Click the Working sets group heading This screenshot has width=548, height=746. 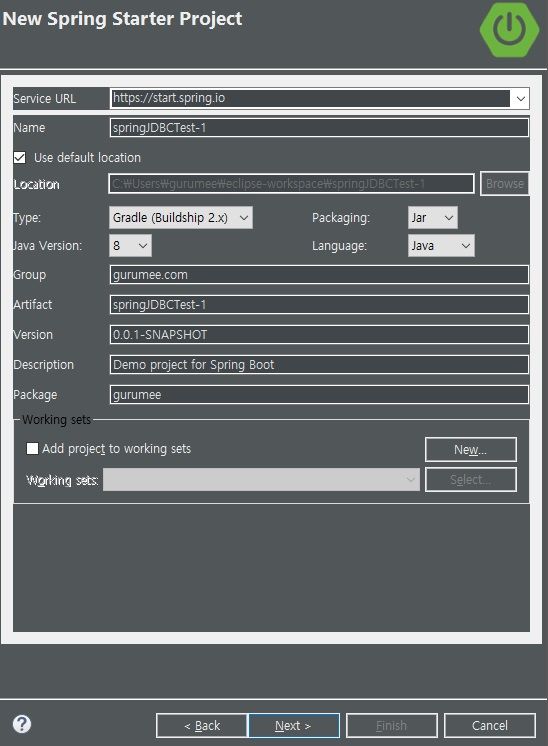point(56,420)
